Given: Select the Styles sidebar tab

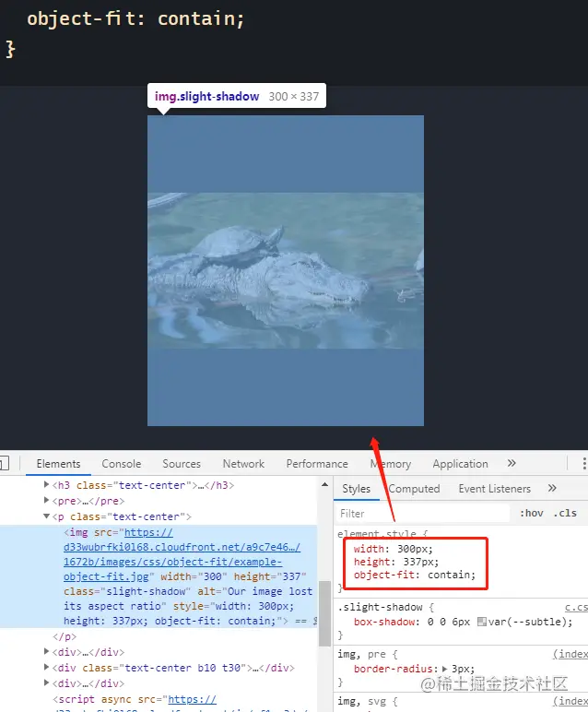Looking at the screenshot, I should pyautogui.click(x=356, y=489).
